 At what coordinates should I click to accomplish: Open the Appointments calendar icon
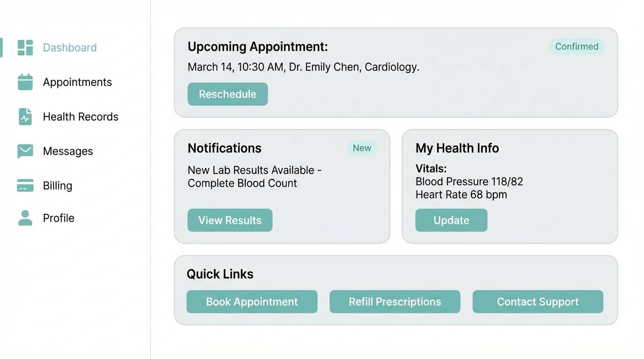(x=24, y=82)
